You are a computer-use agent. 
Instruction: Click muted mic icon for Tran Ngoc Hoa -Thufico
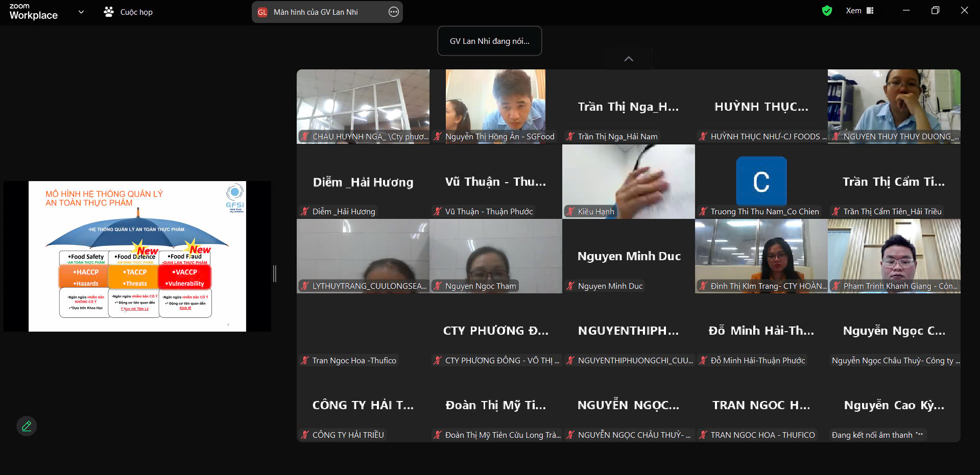click(x=305, y=361)
